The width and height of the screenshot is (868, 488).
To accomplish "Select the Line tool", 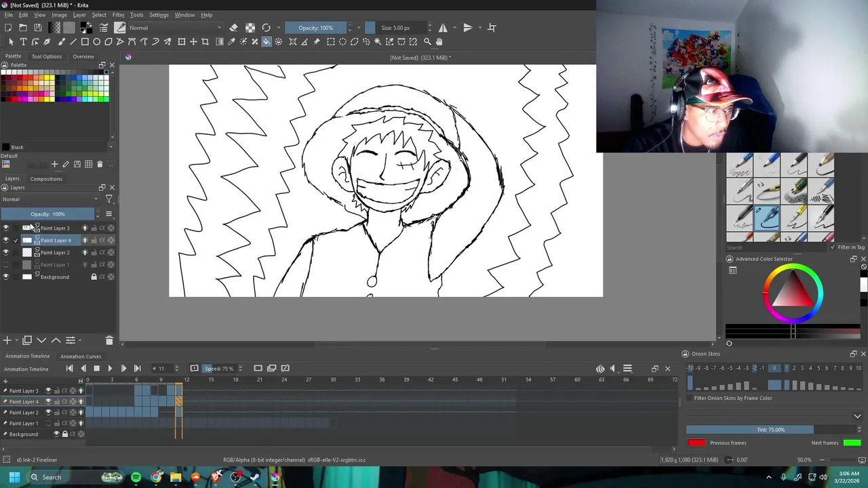I will pos(73,42).
